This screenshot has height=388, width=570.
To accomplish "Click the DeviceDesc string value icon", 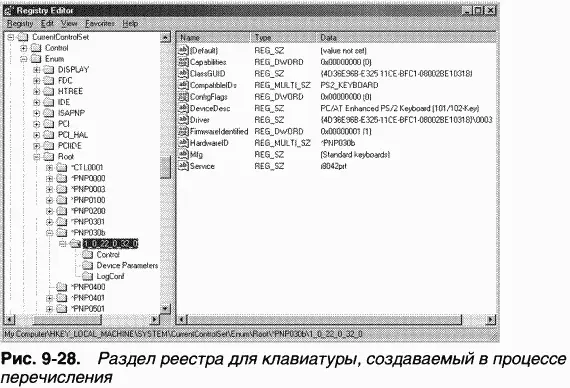I will (x=184, y=108).
